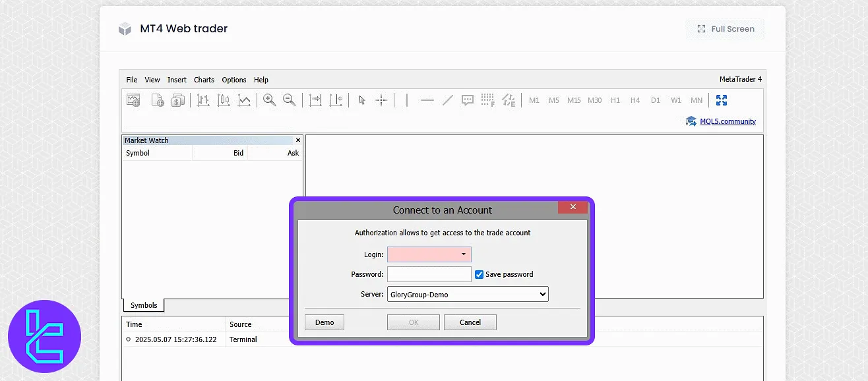Draw a vertical line tool
The image size is (868, 381).
tap(407, 100)
